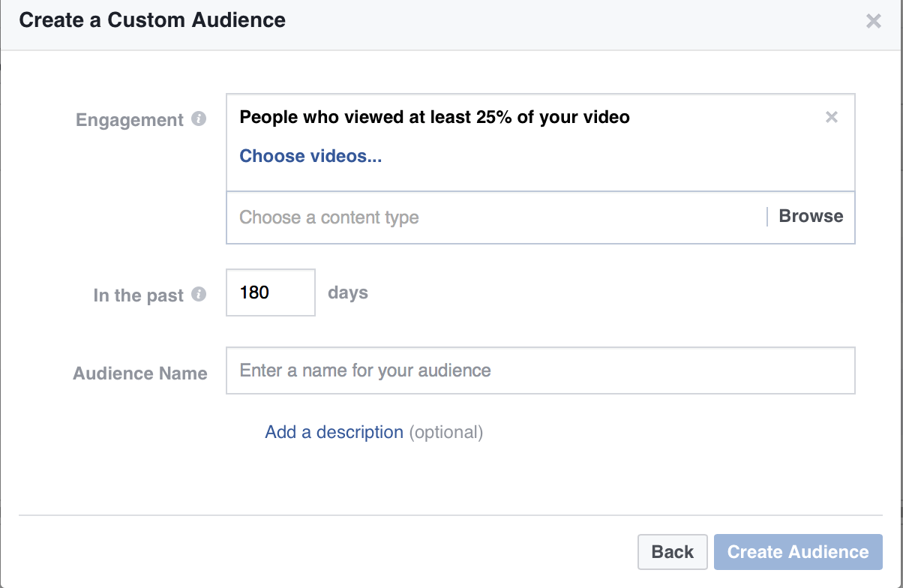Image resolution: width=903 pixels, height=588 pixels.
Task: Remove the 25% video view engagement selection
Action: pyautogui.click(x=831, y=117)
